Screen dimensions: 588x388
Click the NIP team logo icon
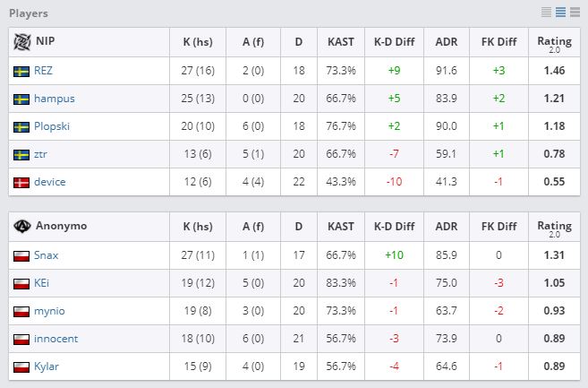21,41
